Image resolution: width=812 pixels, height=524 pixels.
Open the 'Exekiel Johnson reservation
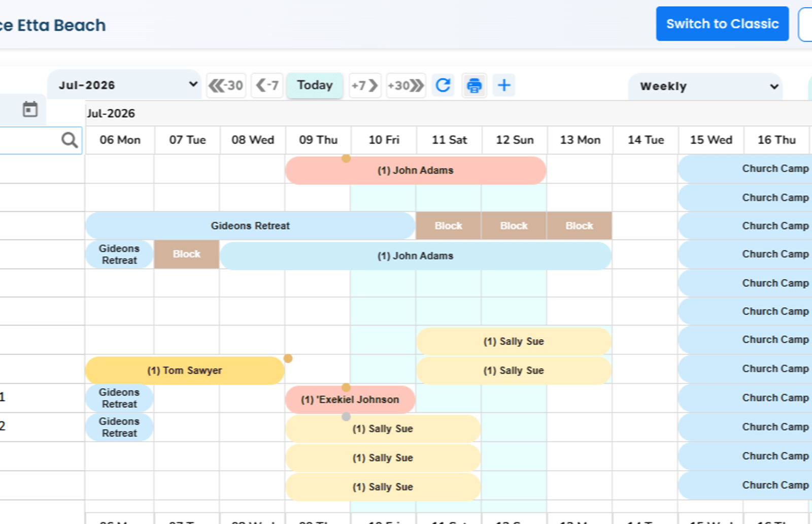tap(350, 400)
